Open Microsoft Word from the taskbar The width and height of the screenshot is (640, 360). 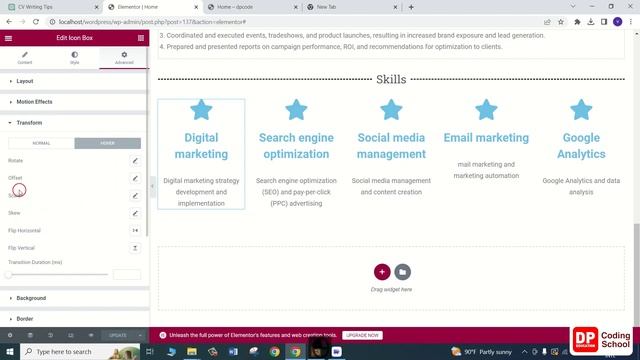tap(233, 351)
